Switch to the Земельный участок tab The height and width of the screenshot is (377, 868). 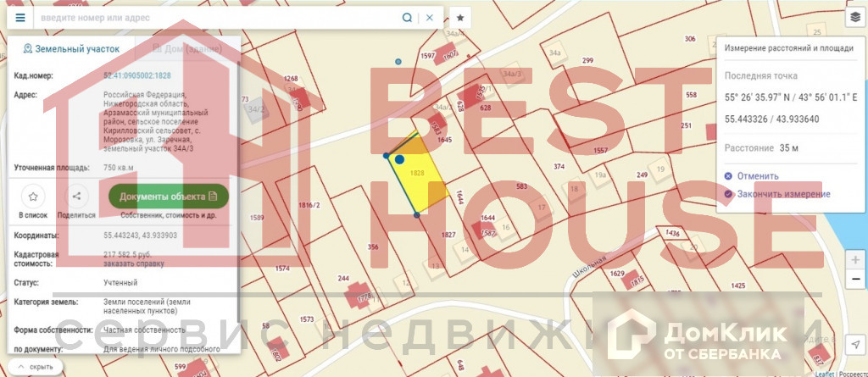click(x=71, y=49)
